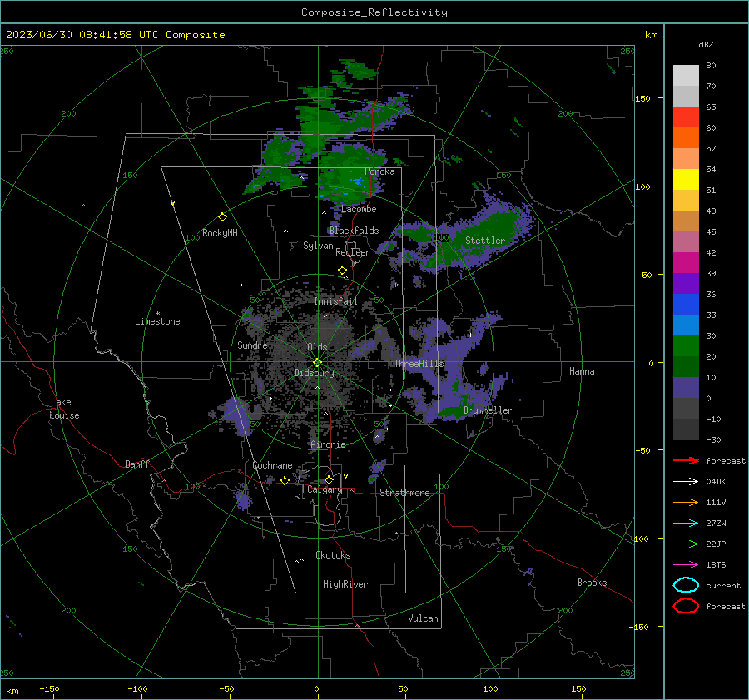
Task: Click the yellow diamond marker near RockyMH
Action: point(222,217)
